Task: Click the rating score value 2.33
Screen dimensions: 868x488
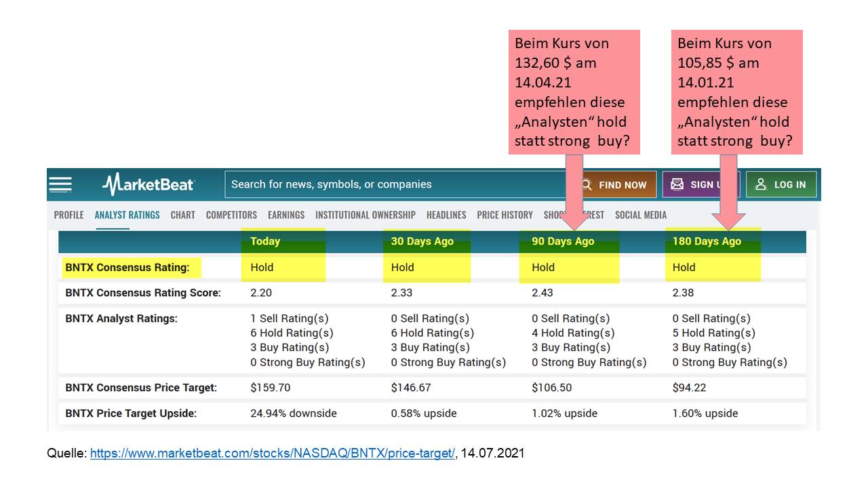Action: click(x=402, y=293)
